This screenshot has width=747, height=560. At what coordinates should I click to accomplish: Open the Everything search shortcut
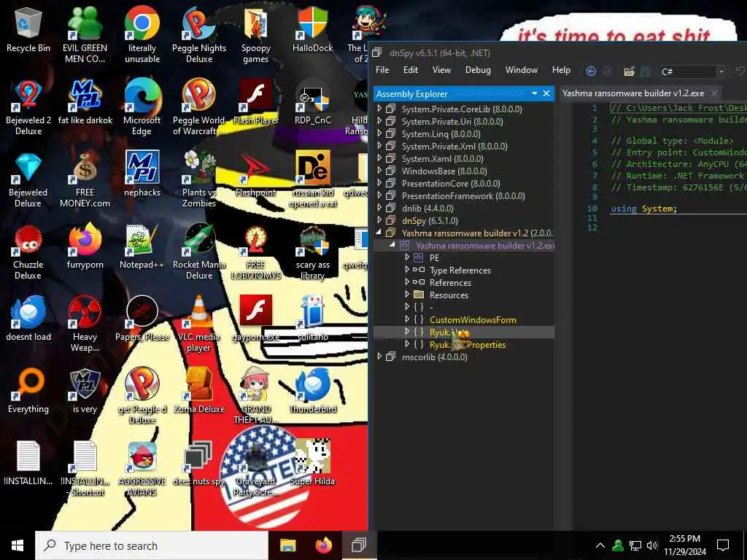(x=28, y=392)
